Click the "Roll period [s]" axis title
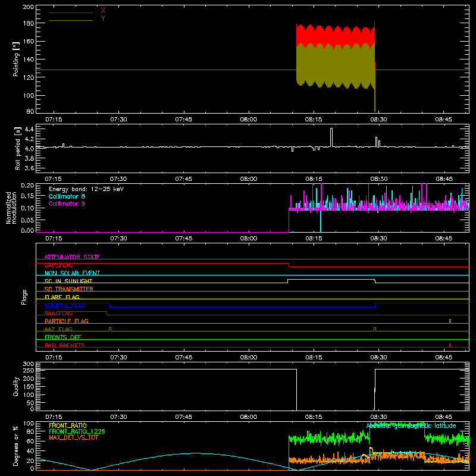Viewport: 476px width, 476px height. pyautogui.click(x=17, y=148)
